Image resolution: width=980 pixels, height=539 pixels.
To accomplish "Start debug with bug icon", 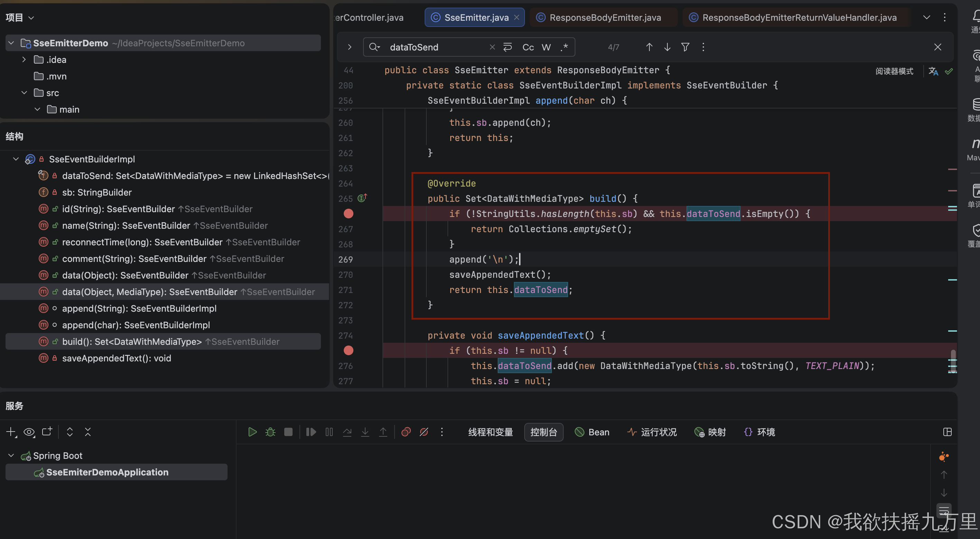I will tap(270, 432).
